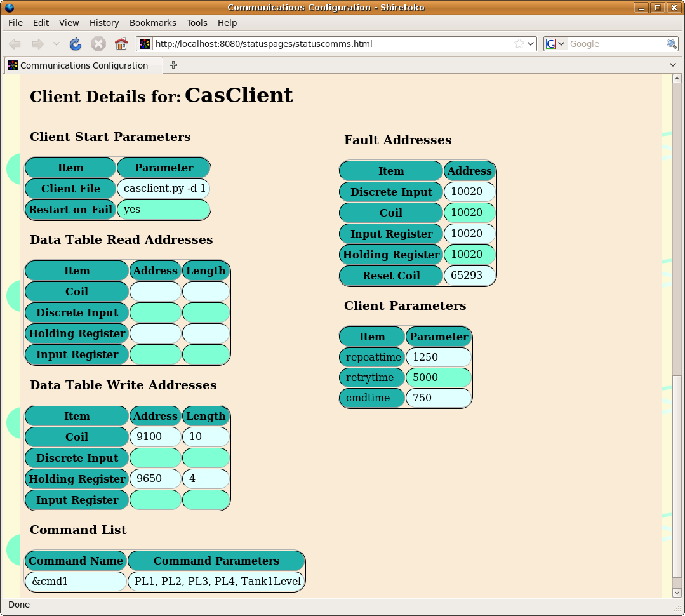Click the Google icon in the search box
685x616 pixels.
tap(552, 44)
